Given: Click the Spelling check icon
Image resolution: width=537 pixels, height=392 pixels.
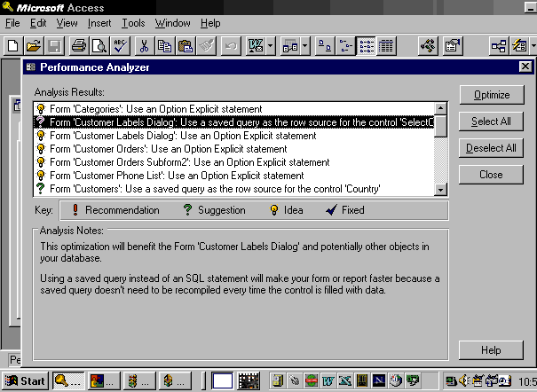Looking at the screenshot, I should (x=120, y=45).
